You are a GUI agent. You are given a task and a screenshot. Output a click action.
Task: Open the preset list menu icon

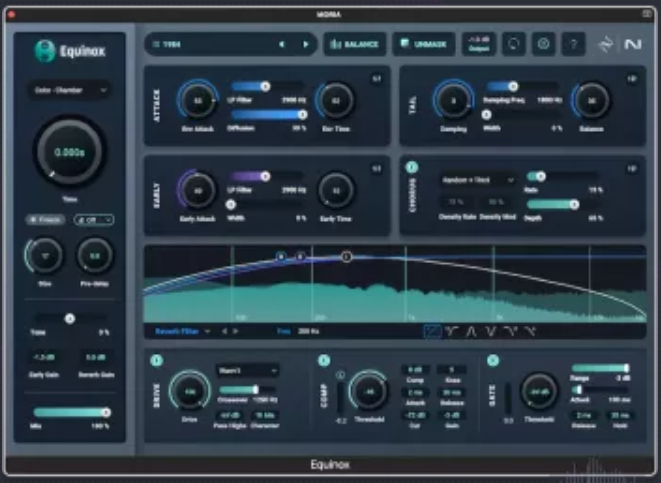(x=156, y=44)
